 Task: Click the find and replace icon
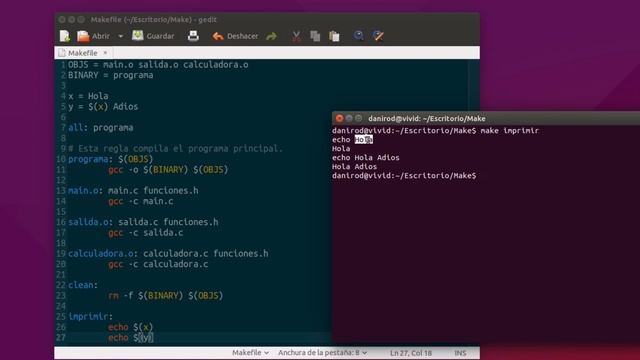(378, 36)
